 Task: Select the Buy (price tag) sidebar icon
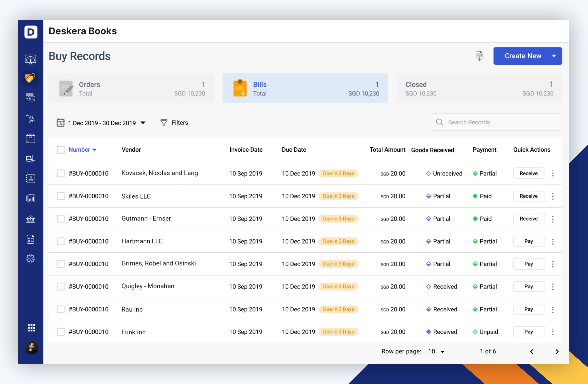[x=30, y=78]
